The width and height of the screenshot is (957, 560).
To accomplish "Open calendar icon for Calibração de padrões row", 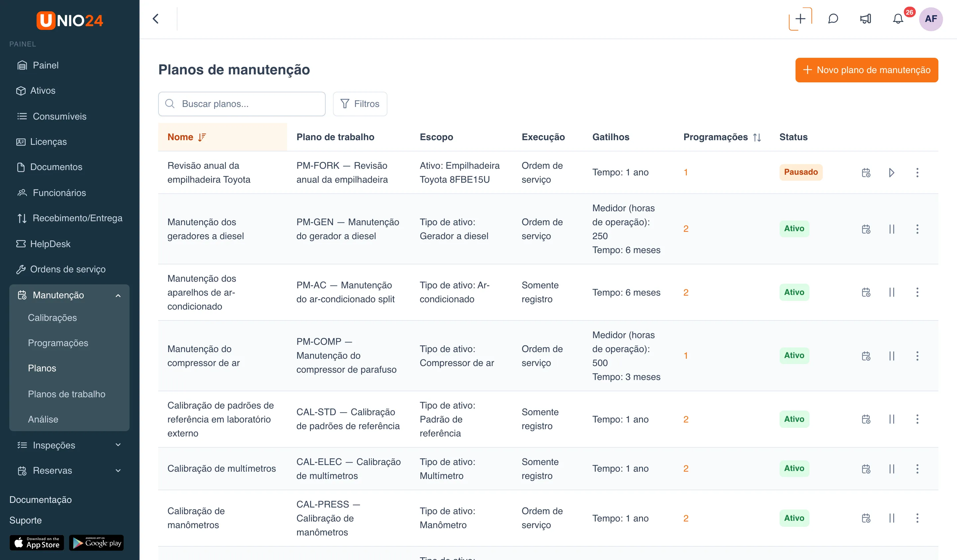I will 866,419.
